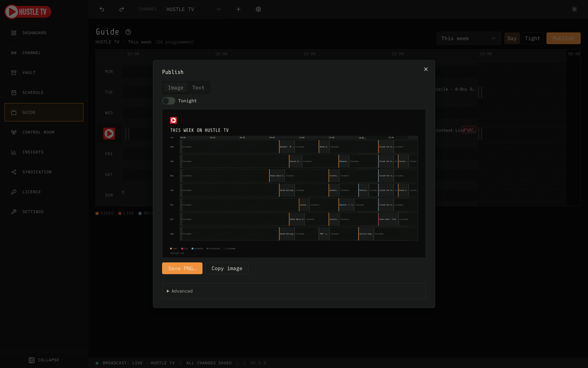Click the 23:00 time marker
588x368 pixels.
(486, 54)
